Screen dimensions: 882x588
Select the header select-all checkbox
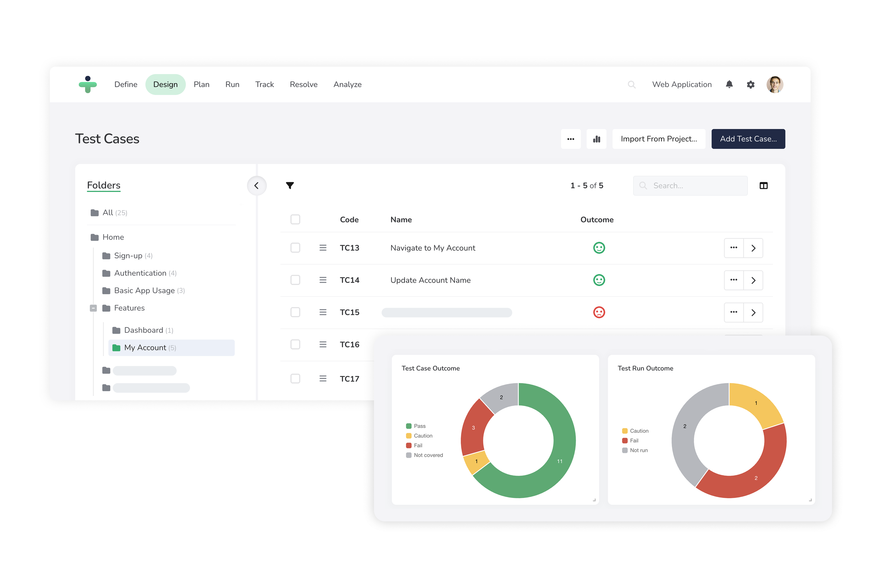(x=295, y=219)
